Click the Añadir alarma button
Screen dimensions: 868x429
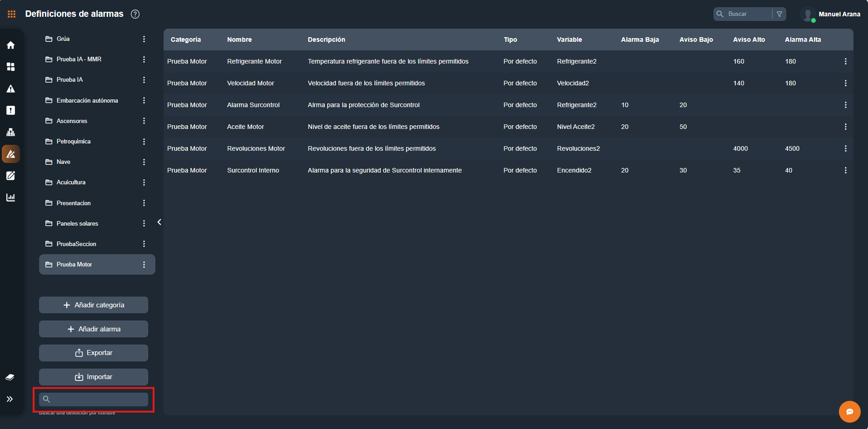coord(94,329)
